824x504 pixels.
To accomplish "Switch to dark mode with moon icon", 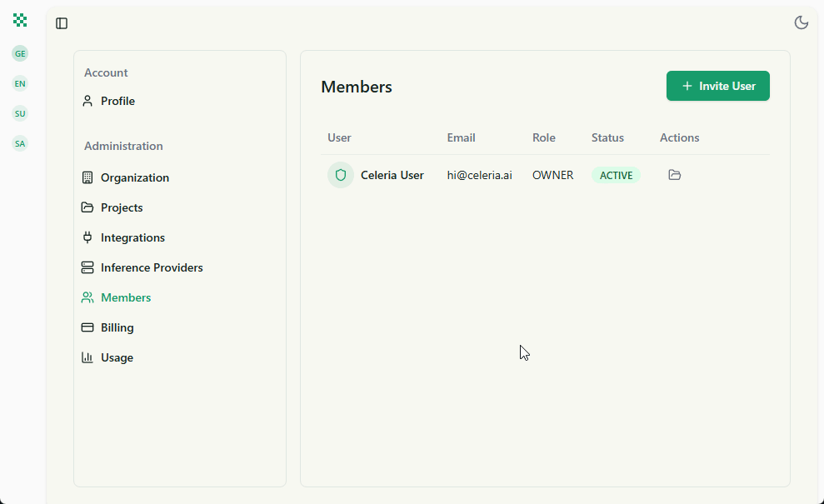I will [802, 22].
